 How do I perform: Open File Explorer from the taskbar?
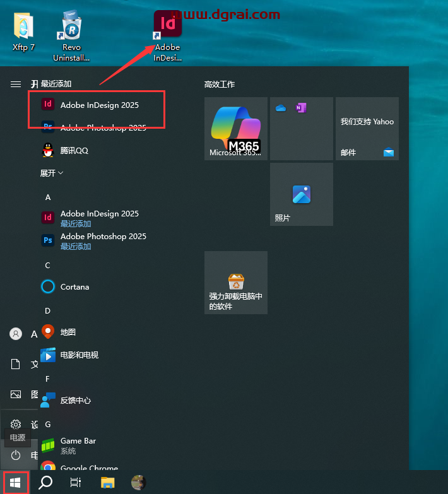(108, 483)
